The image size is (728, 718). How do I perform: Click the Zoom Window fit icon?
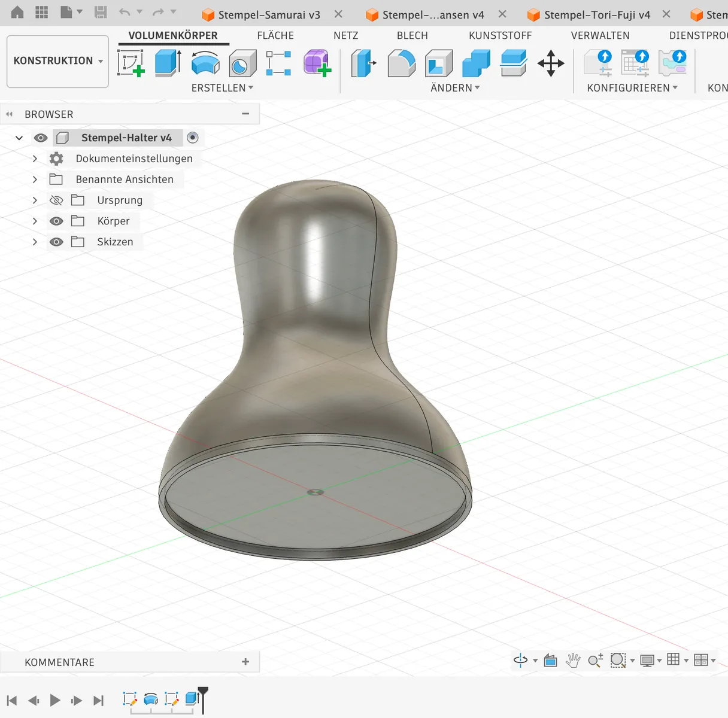618,660
